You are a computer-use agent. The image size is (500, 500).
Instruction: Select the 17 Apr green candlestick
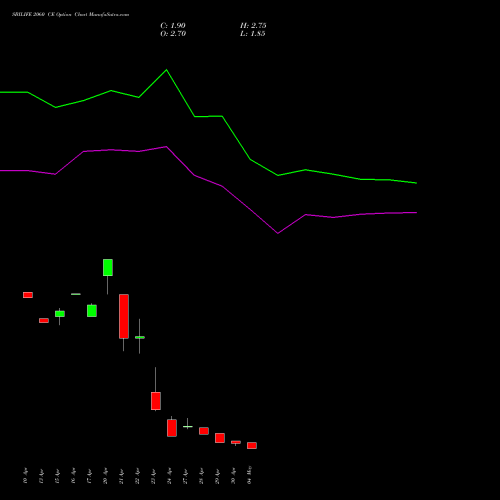click(x=92, y=311)
